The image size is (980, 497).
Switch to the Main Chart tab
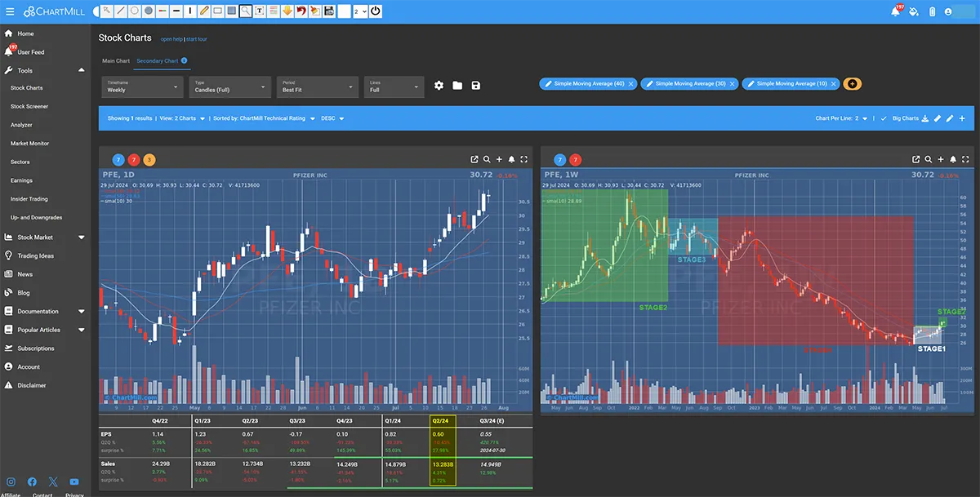[x=116, y=60]
